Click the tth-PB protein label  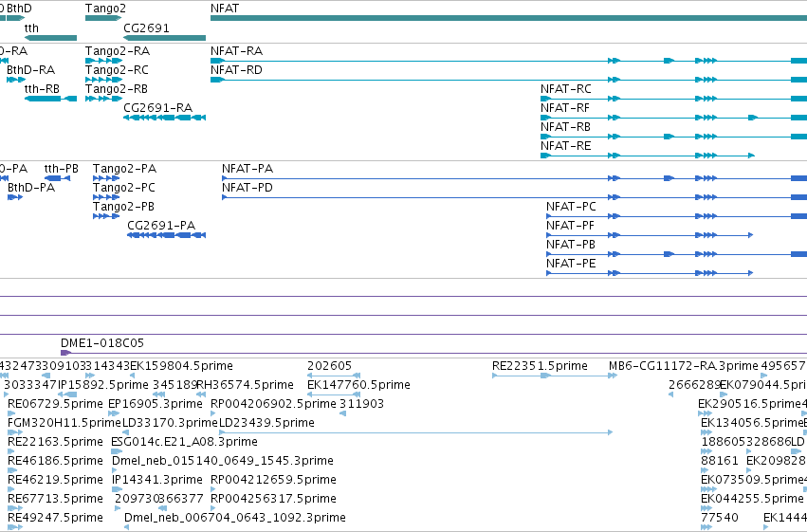(62, 168)
